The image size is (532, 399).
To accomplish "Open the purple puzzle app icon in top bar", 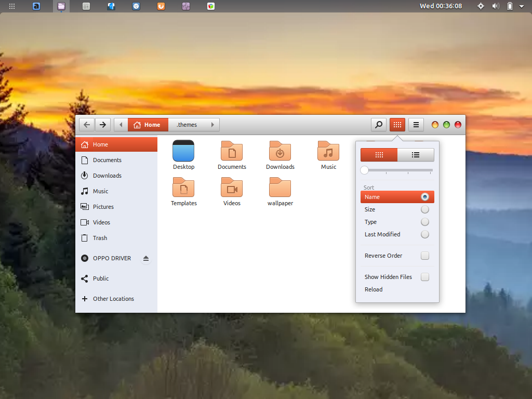I will (186, 6).
